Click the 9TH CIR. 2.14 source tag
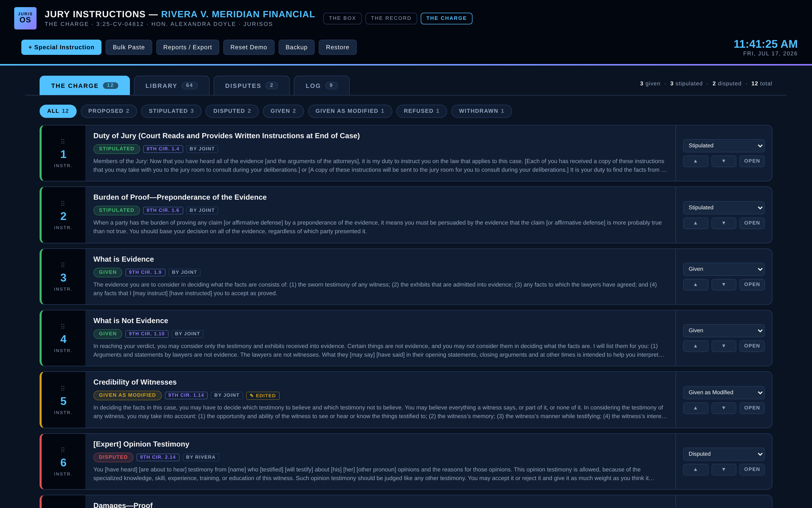The image size is (812, 508). [x=158, y=457]
